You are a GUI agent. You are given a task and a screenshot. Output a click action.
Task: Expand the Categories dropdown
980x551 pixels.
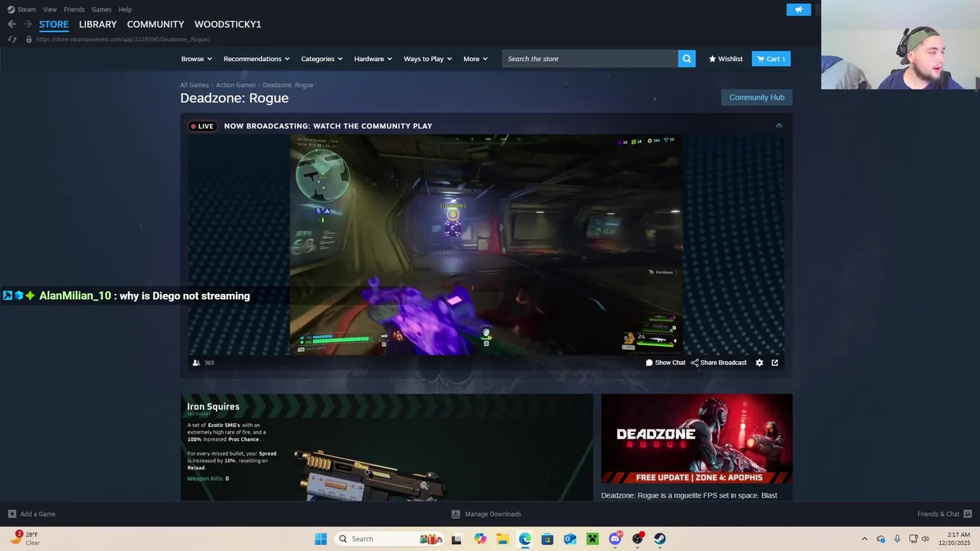click(x=322, y=59)
